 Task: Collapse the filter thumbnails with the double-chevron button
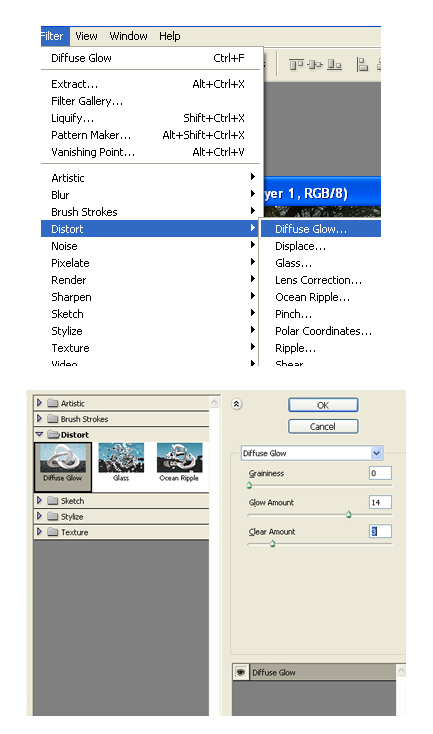click(237, 404)
